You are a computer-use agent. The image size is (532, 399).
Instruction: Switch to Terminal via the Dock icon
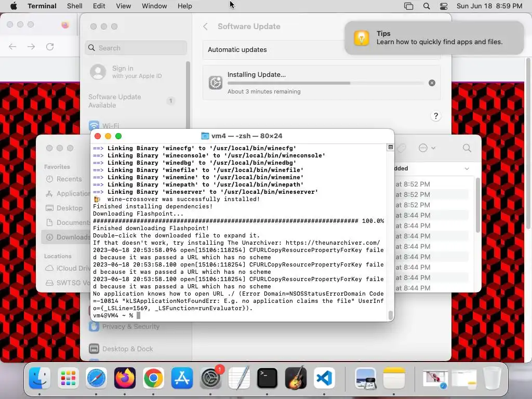coord(268,378)
